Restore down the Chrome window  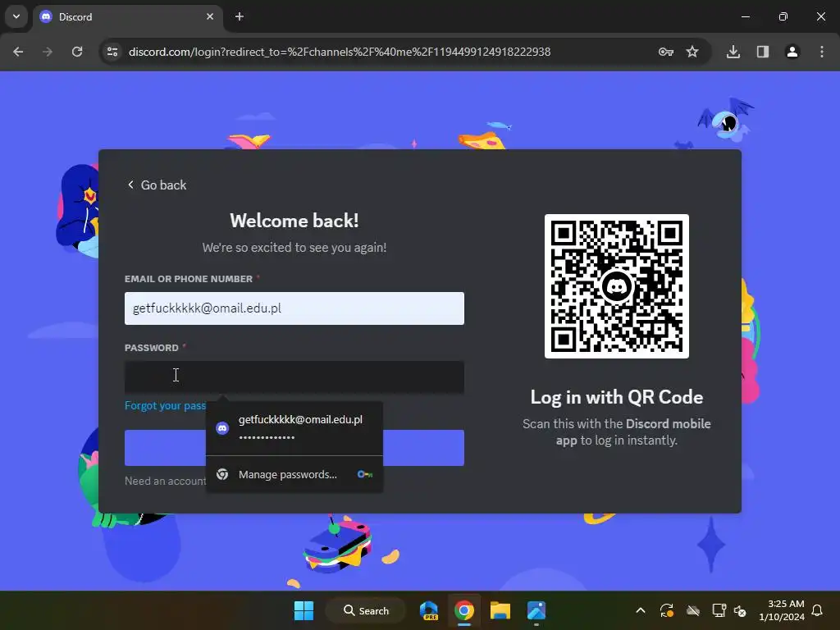click(783, 16)
